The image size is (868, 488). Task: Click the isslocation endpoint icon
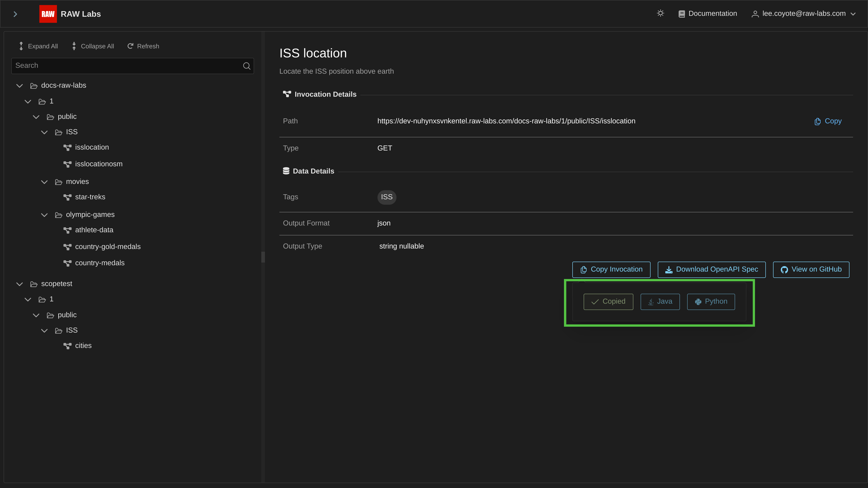[67, 148]
